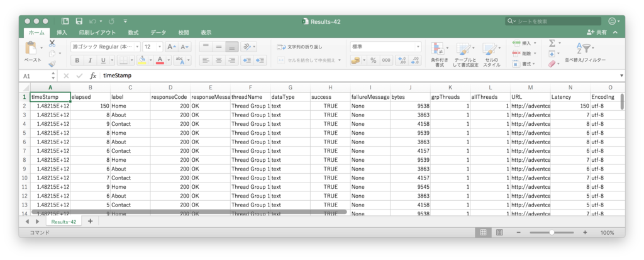Decrease indent icon
644x260 pixels.
pyautogui.click(x=247, y=60)
